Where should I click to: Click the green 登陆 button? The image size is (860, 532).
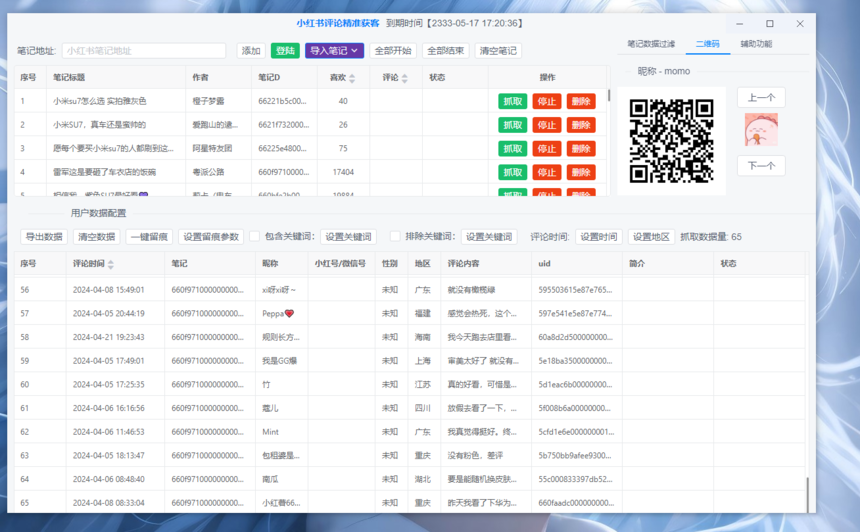(285, 50)
